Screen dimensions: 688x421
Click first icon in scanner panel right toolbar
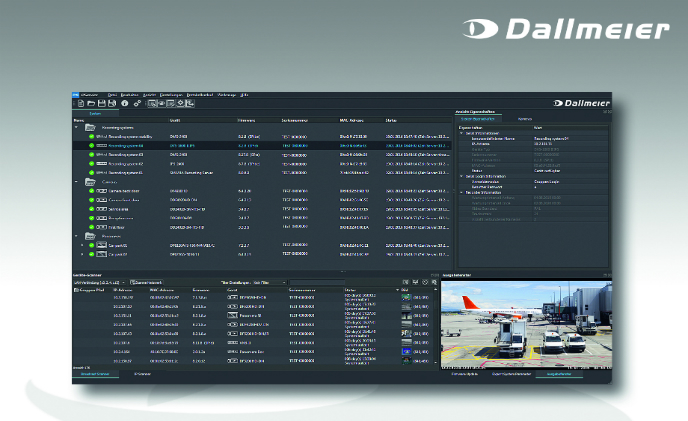click(405, 282)
